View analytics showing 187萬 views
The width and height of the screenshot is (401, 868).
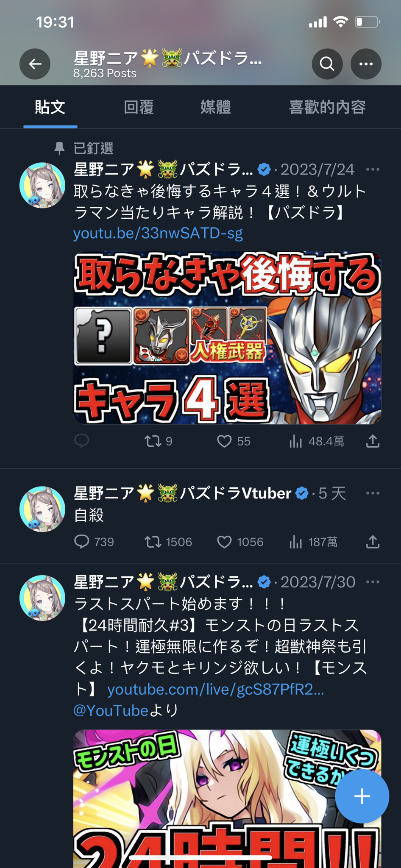tap(313, 542)
